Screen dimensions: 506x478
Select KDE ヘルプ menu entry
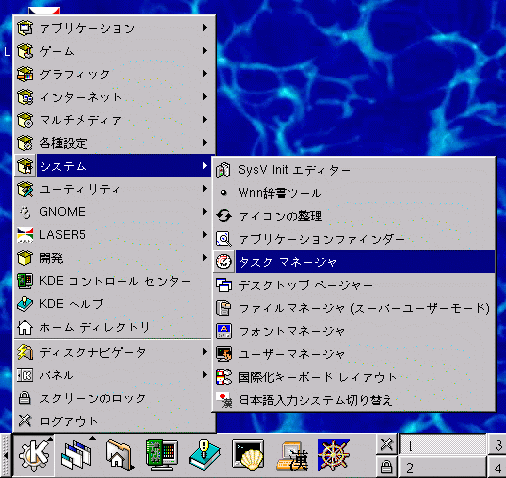pos(113,304)
